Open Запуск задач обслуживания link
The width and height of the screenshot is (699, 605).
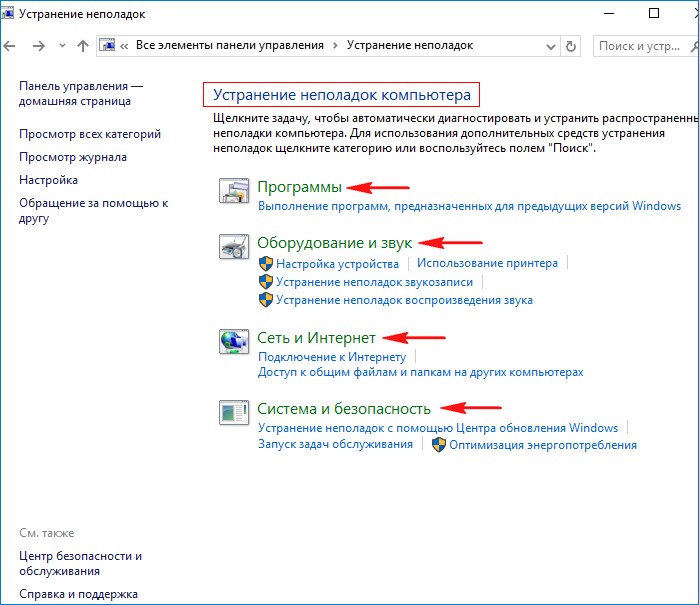click(x=335, y=444)
